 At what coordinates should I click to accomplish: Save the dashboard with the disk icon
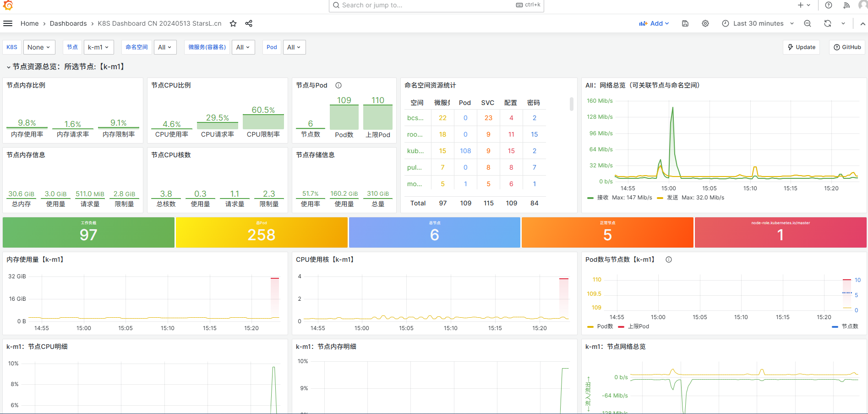coord(685,23)
